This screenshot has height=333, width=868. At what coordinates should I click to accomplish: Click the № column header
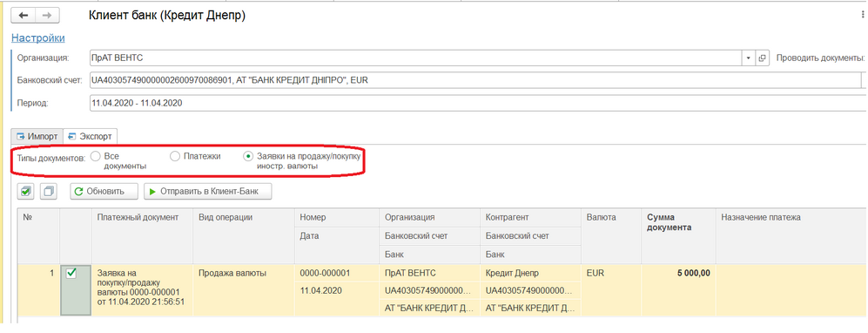pos(39,236)
